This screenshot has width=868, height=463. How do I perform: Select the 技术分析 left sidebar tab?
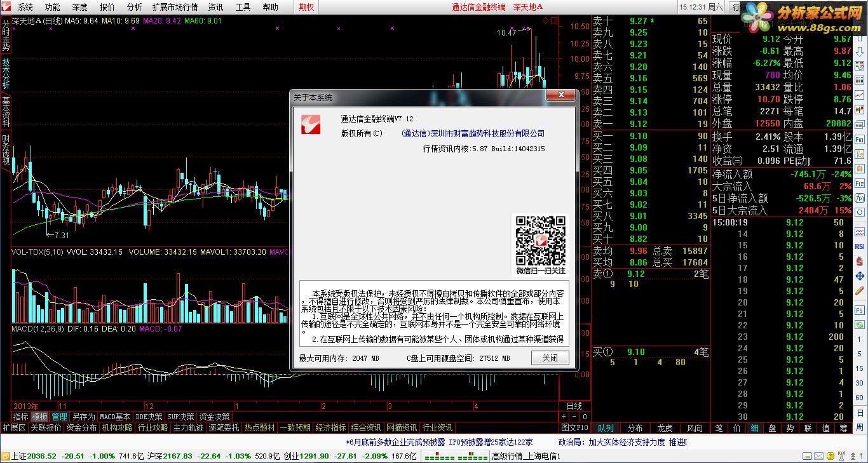coord(6,74)
